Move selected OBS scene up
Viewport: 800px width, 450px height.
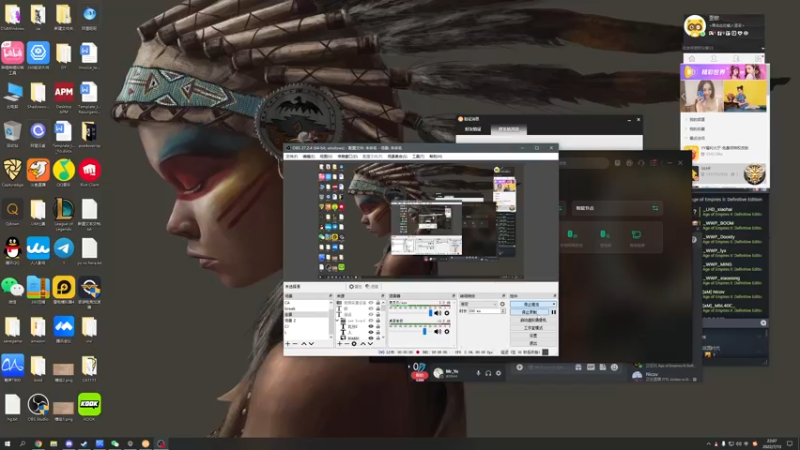[x=304, y=344]
